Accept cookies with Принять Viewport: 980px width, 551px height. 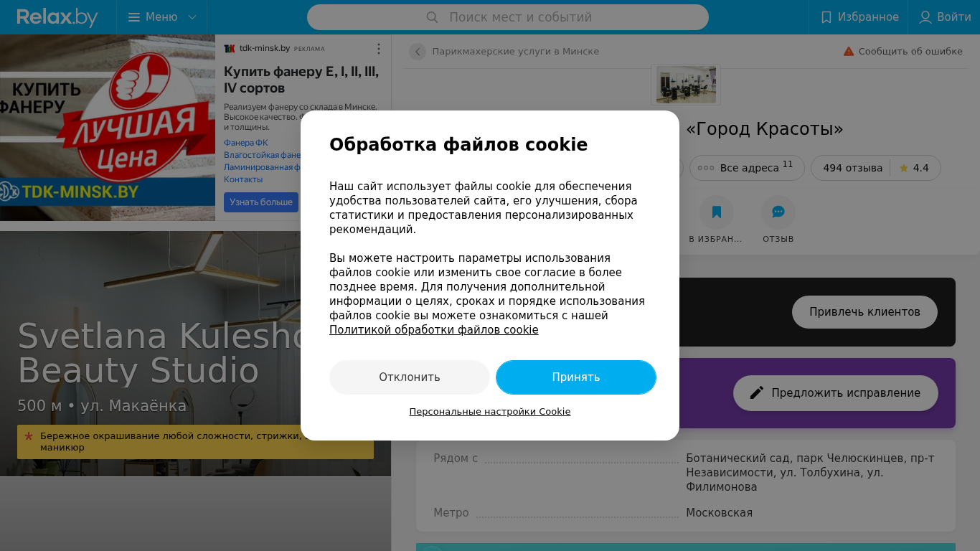pos(576,377)
